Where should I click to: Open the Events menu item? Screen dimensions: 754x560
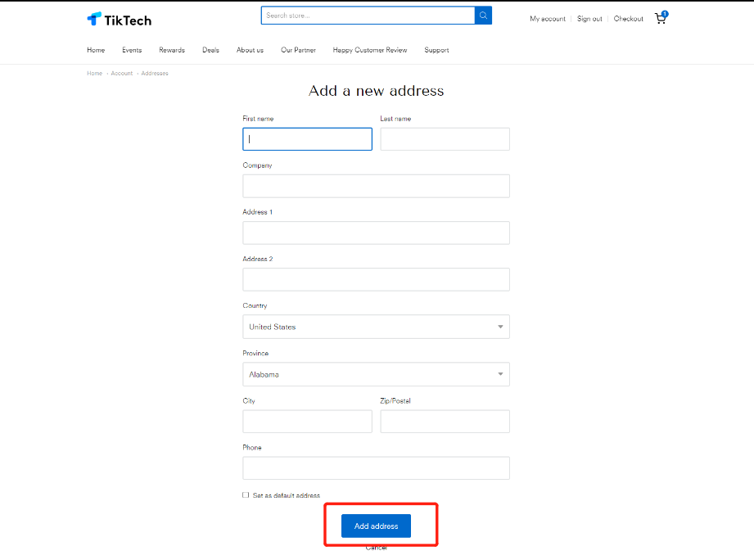(132, 50)
